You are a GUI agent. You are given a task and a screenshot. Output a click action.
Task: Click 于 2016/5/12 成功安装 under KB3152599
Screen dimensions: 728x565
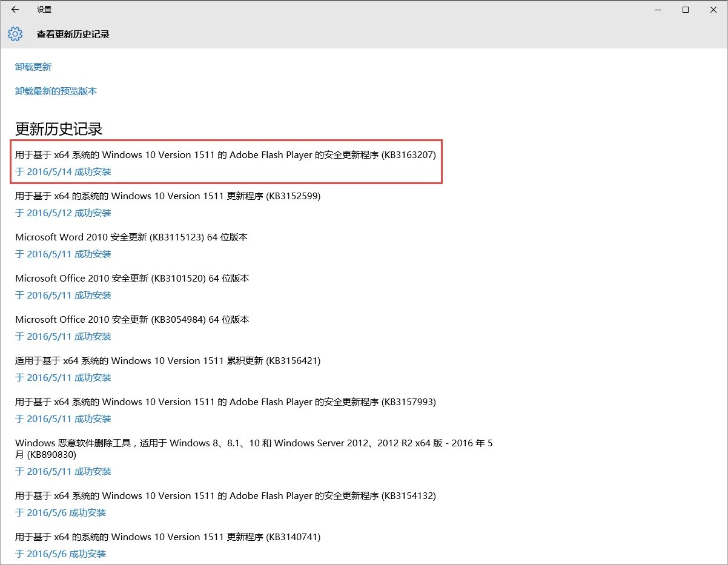(63, 213)
